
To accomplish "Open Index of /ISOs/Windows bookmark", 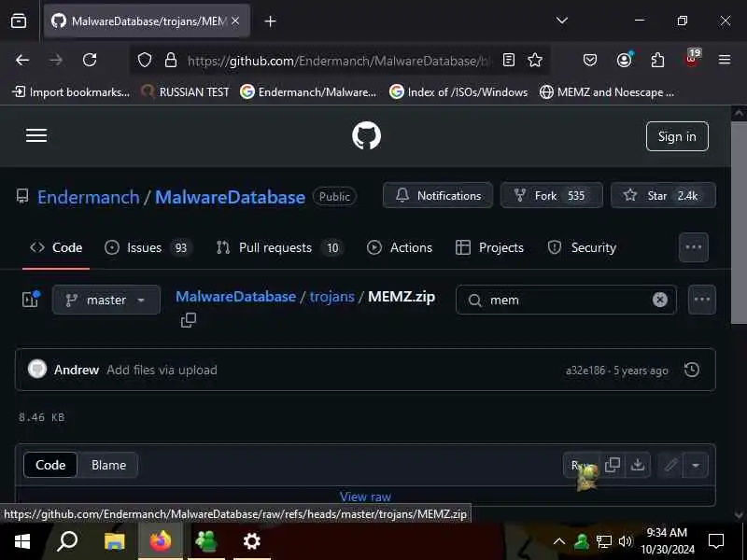I will click(x=458, y=91).
